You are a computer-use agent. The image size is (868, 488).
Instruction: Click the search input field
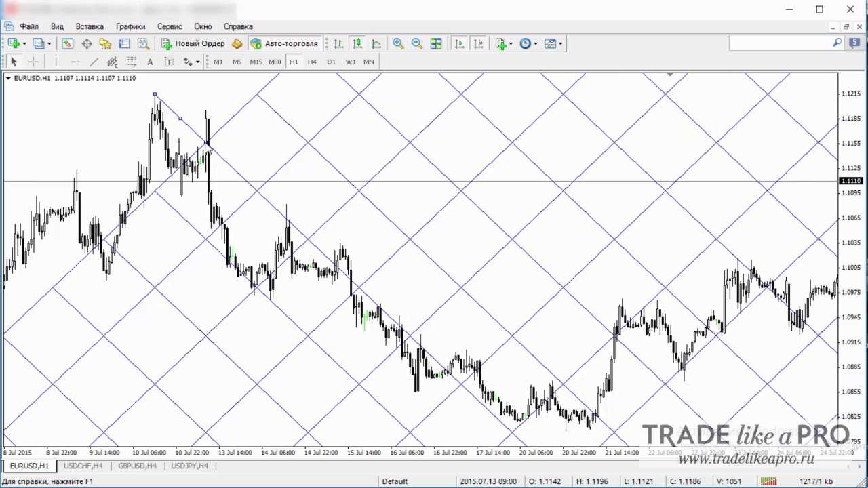tap(780, 43)
